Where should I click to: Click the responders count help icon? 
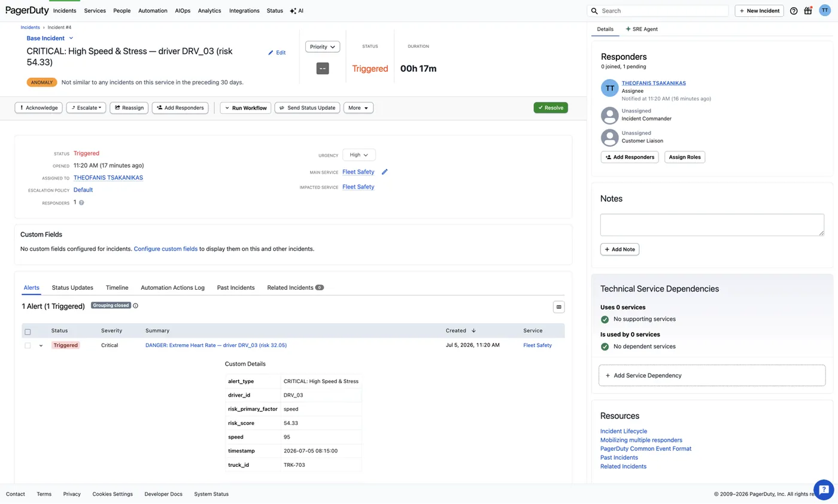pos(81,202)
